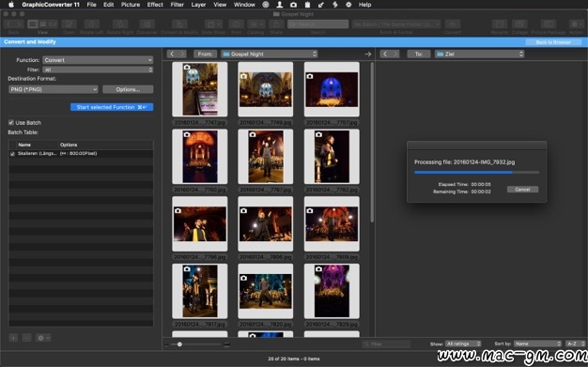Click the Rotate Right toolbar icon
Screen dimensions: 588x367
click(120, 24)
